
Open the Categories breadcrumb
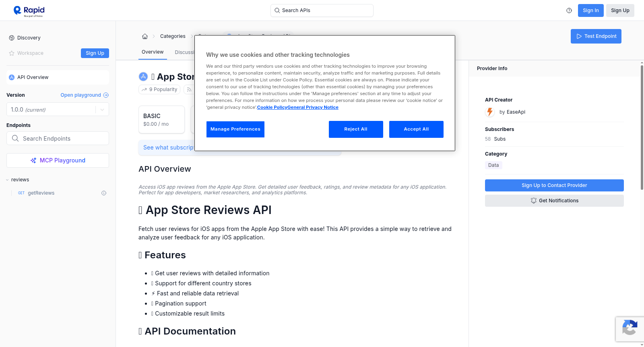click(x=173, y=36)
